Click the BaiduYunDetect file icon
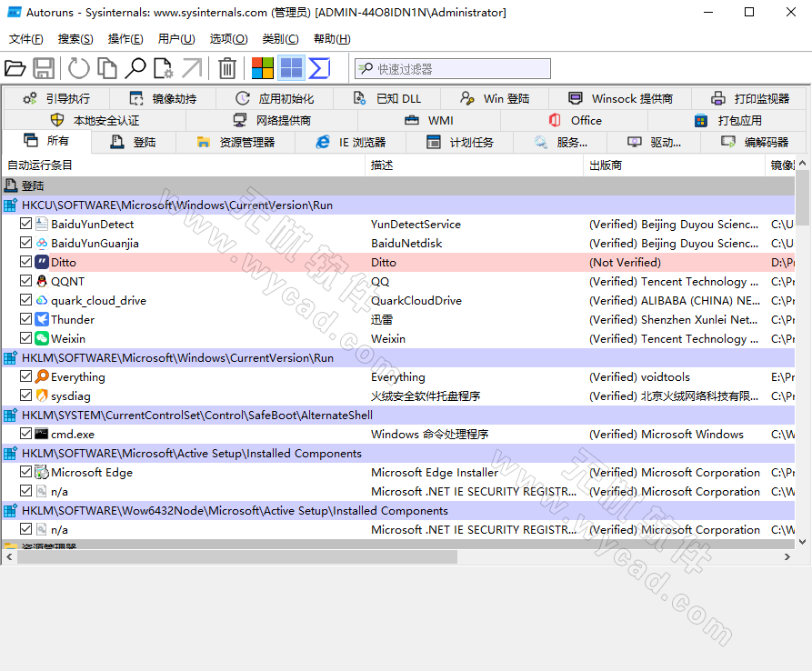This screenshot has height=671, width=812. 42,224
